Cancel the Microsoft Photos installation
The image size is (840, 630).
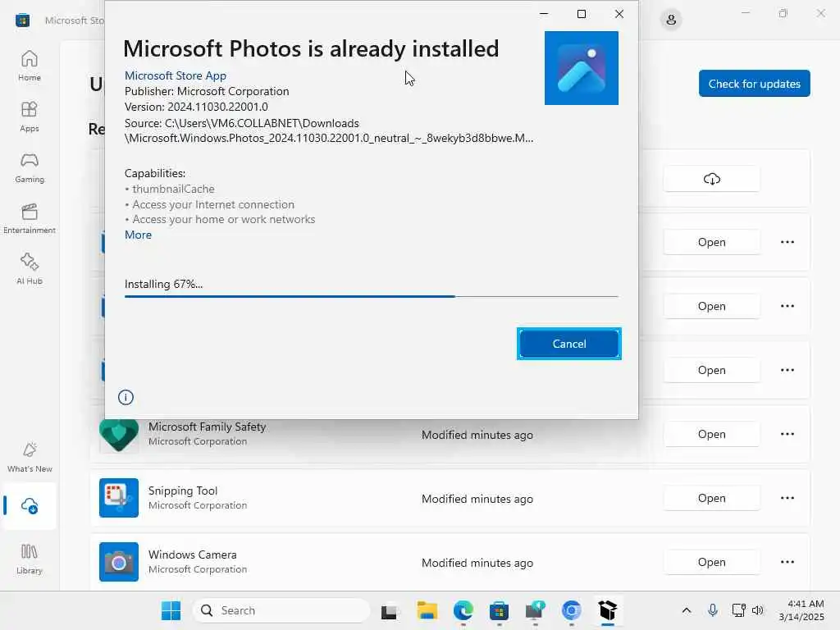point(569,344)
